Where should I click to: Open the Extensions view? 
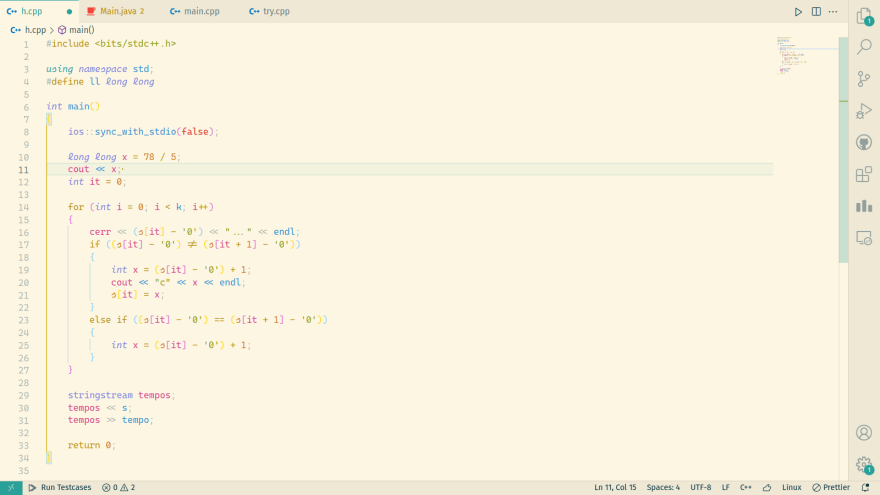(x=864, y=175)
